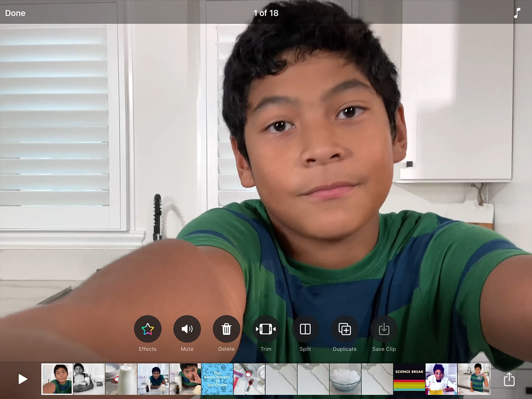The width and height of the screenshot is (532, 399).
Task: Tap the clip of the girl with glasses
Action: (x=441, y=379)
